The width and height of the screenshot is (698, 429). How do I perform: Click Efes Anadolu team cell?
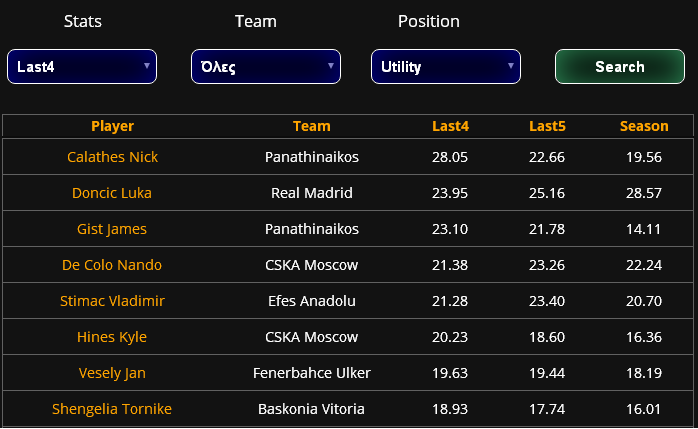tap(312, 301)
